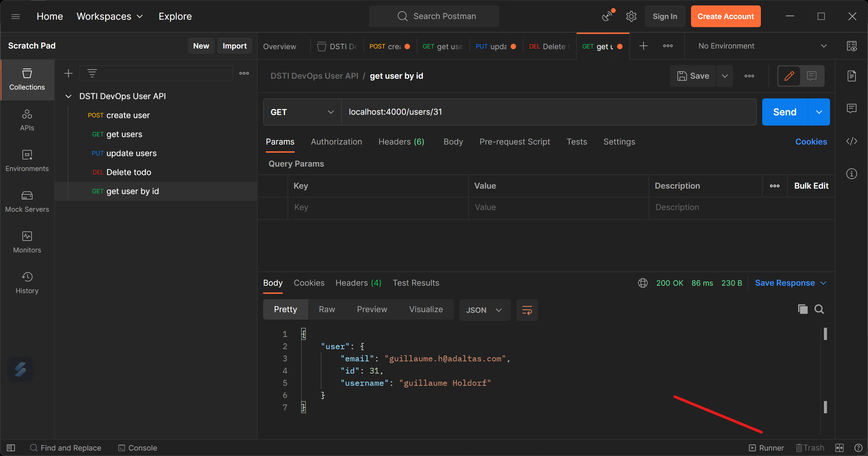This screenshot has height=456, width=868.
Task: Create new collection with plus icon
Action: tap(68, 73)
